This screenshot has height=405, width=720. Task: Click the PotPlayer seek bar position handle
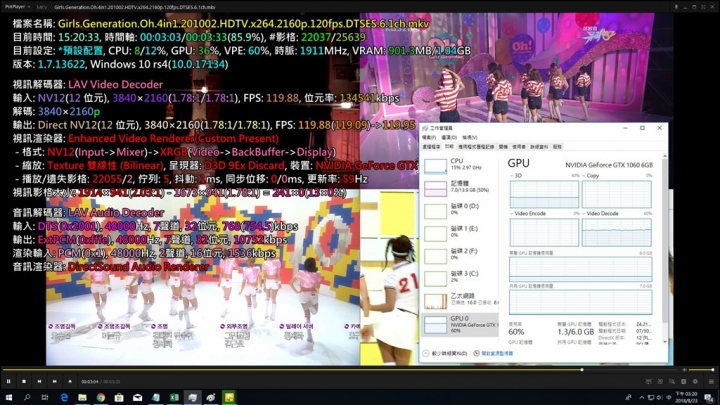(582, 370)
